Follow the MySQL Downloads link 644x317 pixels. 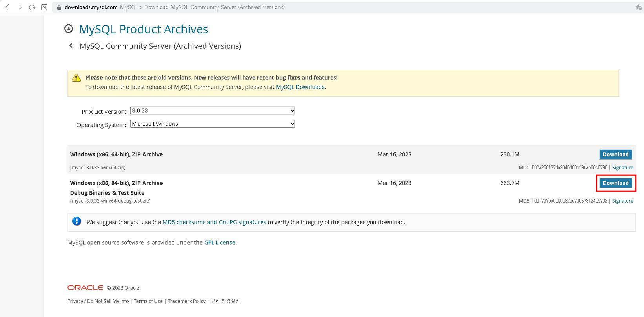pyautogui.click(x=300, y=87)
